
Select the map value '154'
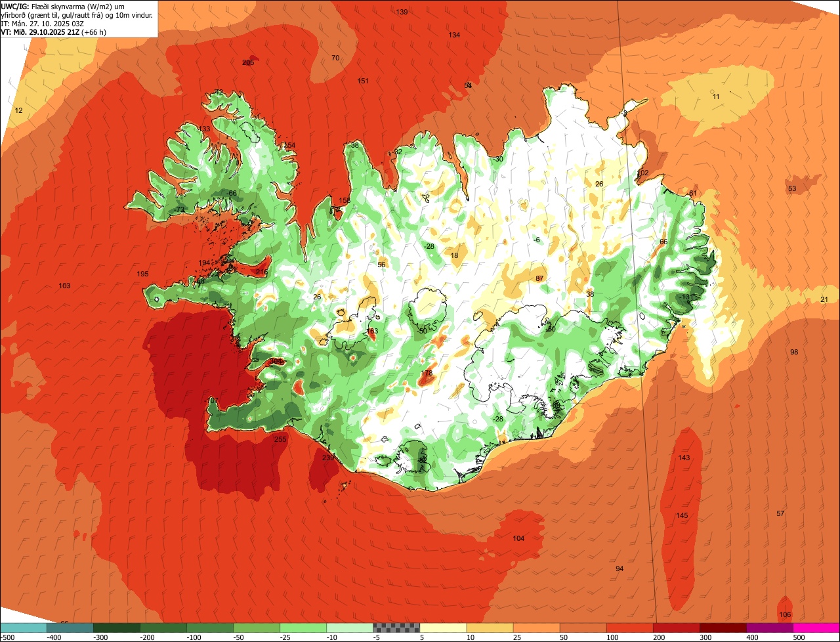pyautogui.click(x=289, y=145)
